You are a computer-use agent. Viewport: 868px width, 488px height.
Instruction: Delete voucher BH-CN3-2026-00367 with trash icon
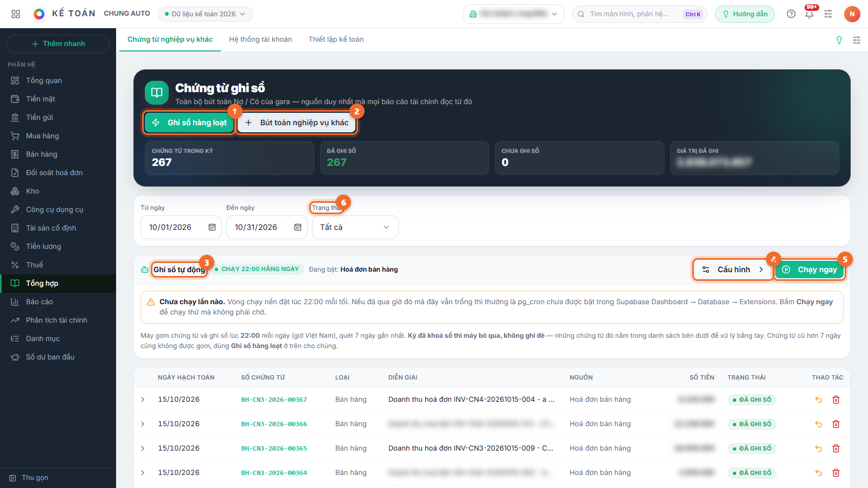pos(836,400)
